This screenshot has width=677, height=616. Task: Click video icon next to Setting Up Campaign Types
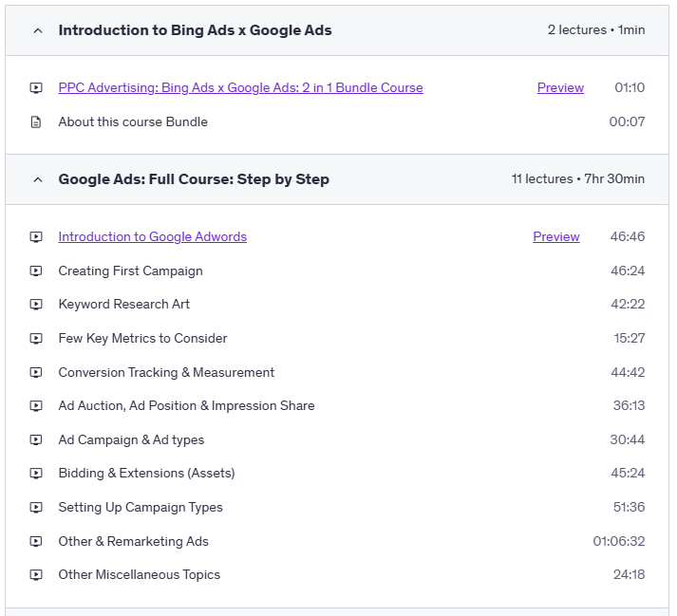(x=36, y=508)
